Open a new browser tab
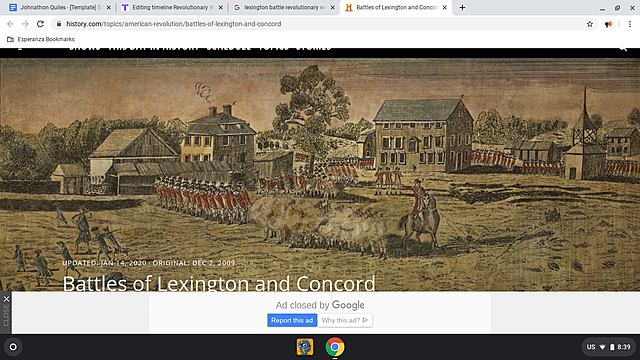640x360 pixels. 462,7
